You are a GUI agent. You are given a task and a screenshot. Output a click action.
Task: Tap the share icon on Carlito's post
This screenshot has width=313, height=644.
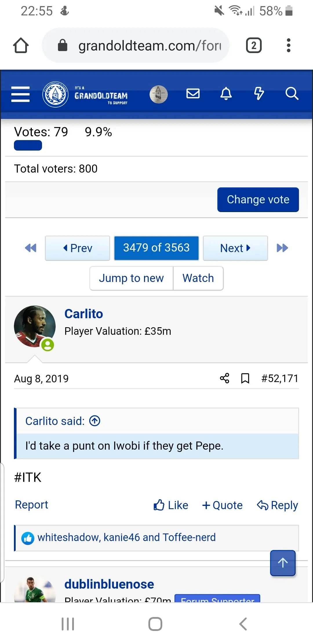(225, 378)
